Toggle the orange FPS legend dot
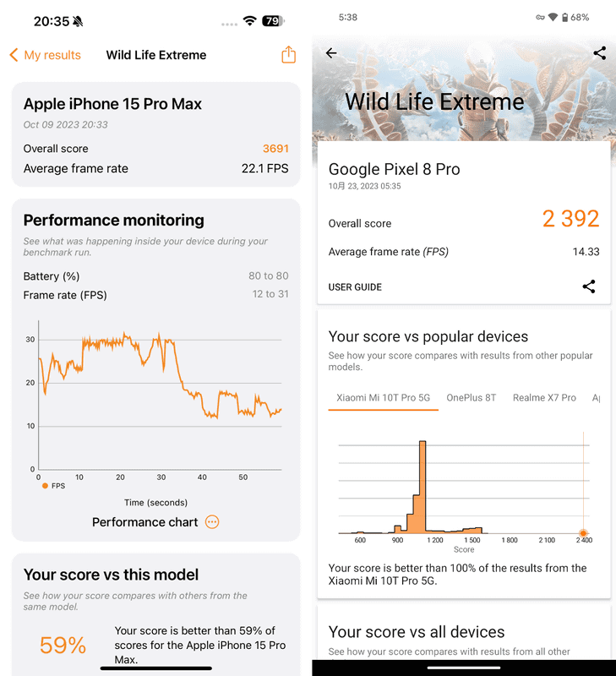Viewport: 616px width, 676px height. [x=45, y=487]
